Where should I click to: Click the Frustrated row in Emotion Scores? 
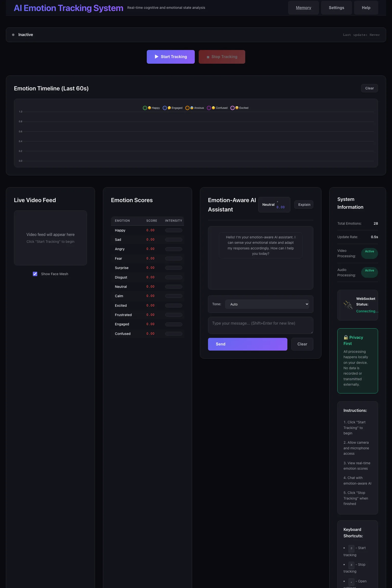point(147,315)
